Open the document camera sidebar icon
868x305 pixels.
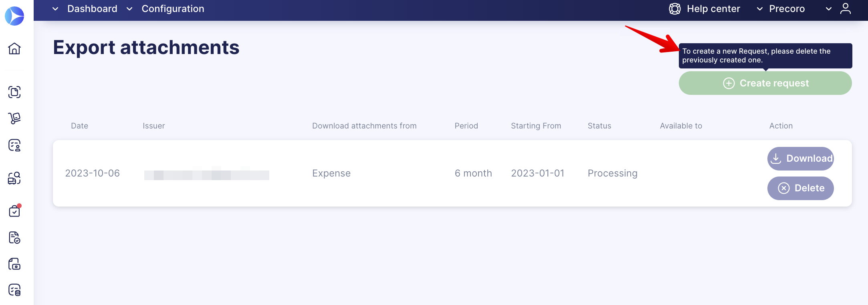pos(14,264)
